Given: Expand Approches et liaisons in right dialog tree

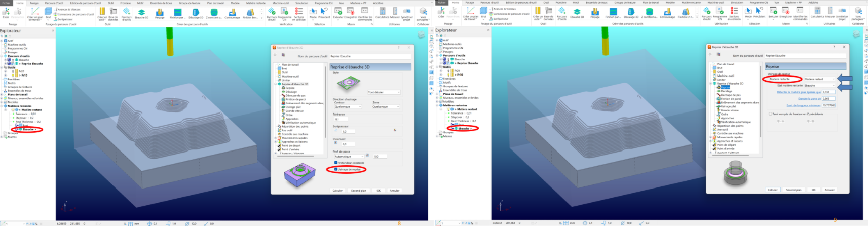Looking at the screenshot, I should coord(712,141).
